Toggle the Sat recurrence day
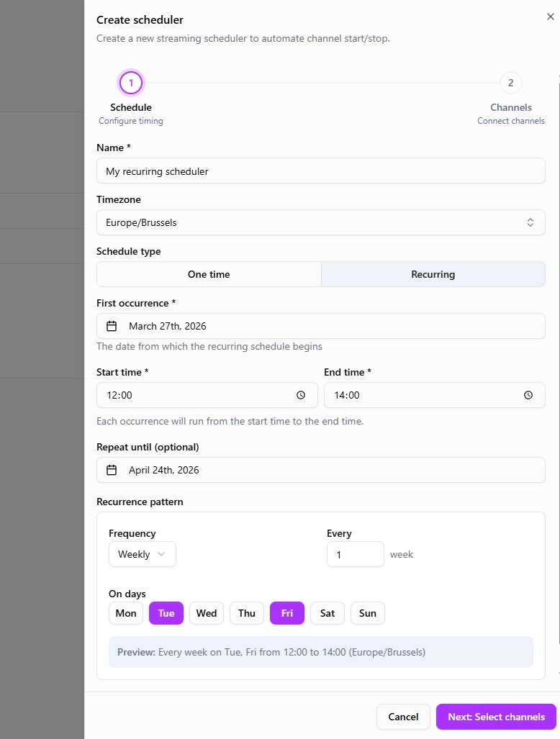 tap(328, 613)
